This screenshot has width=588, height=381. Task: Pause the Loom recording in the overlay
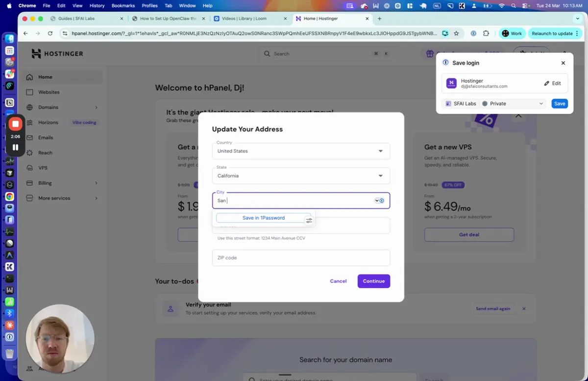pyautogui.click(x=15, y=147)
